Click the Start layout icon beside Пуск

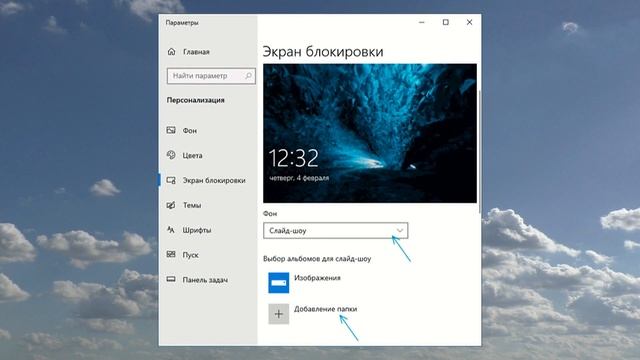pyautogui.click(x=171, y=255)
